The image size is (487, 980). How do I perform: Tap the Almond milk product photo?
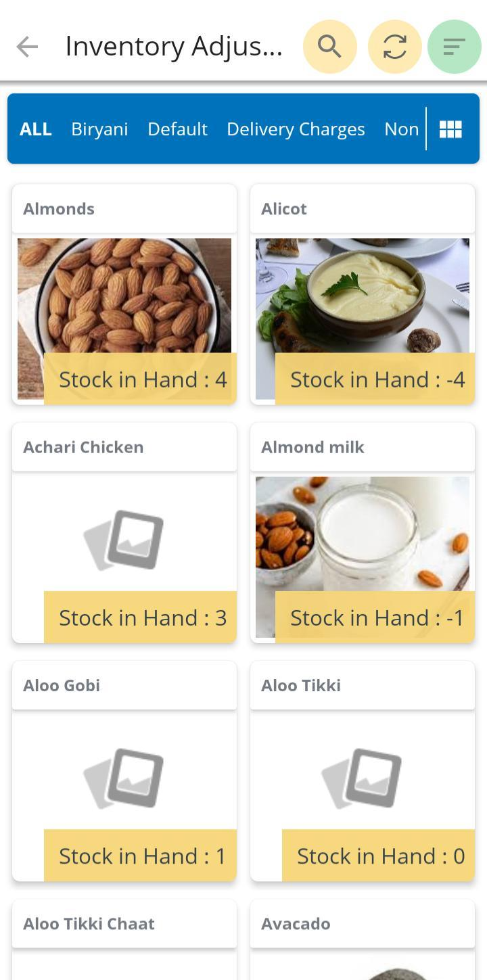tap(363, 533)
